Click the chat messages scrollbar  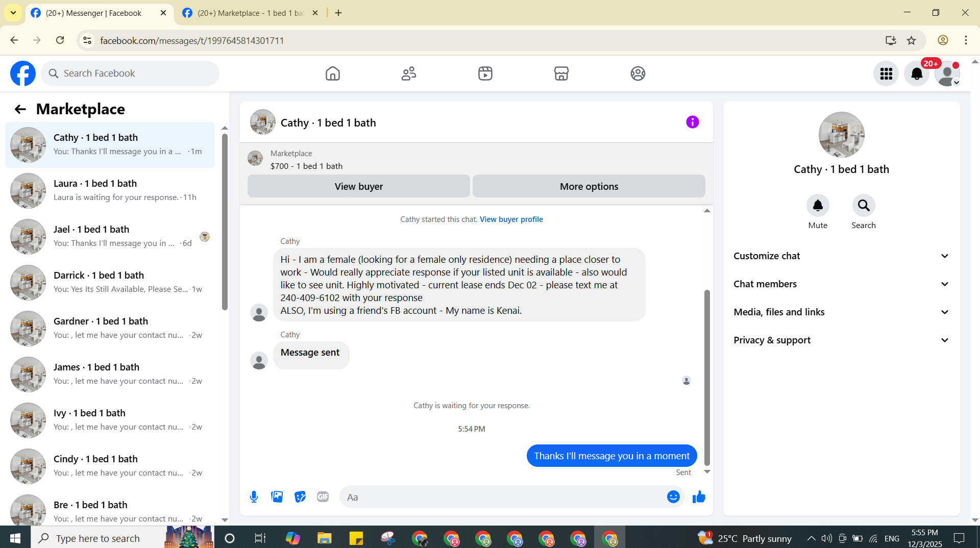[x=707, y=378]
